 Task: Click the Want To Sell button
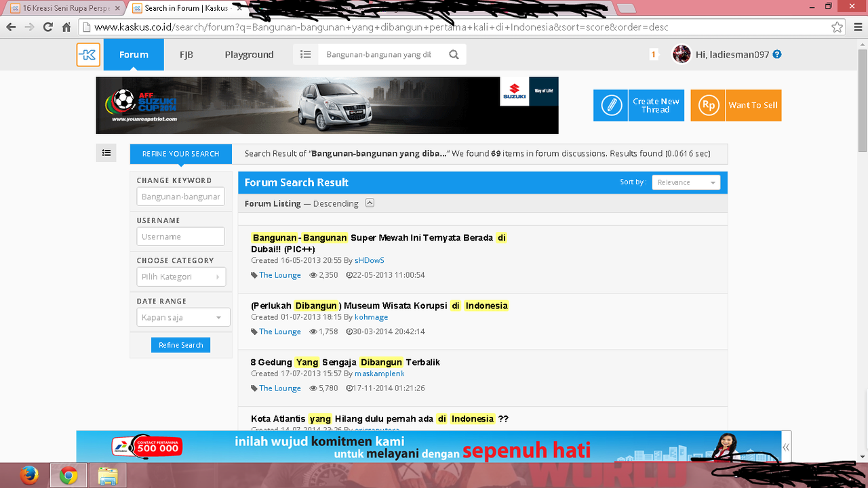pos(736,106)
